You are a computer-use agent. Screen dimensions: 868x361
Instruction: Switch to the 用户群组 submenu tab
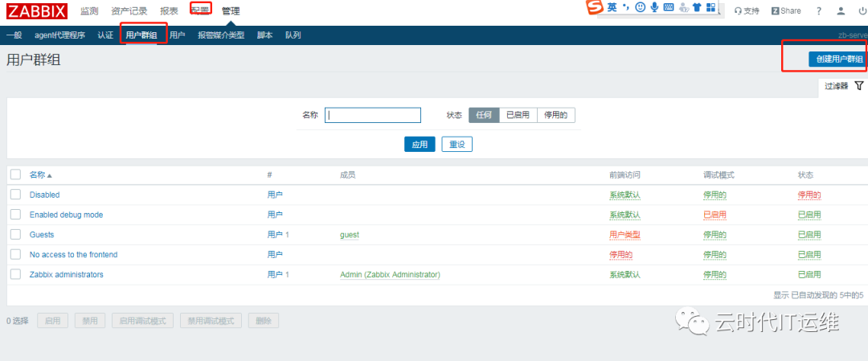click(141, 35)
